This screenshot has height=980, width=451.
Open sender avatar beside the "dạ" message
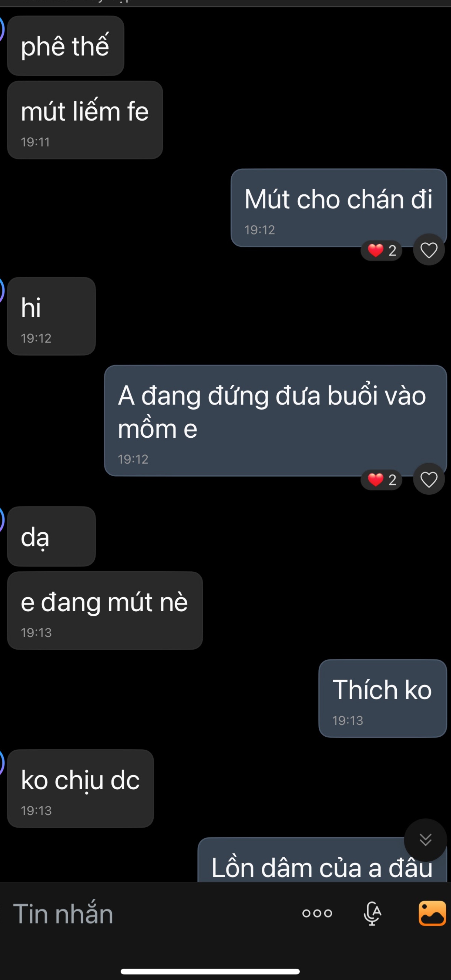(1, 520)
